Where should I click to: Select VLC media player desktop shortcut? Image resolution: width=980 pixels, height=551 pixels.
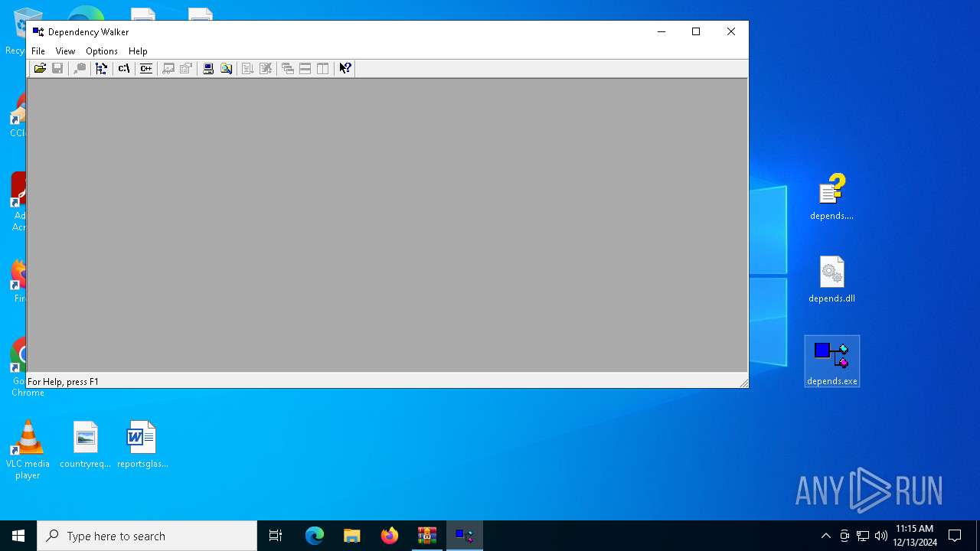coord(28,450)
